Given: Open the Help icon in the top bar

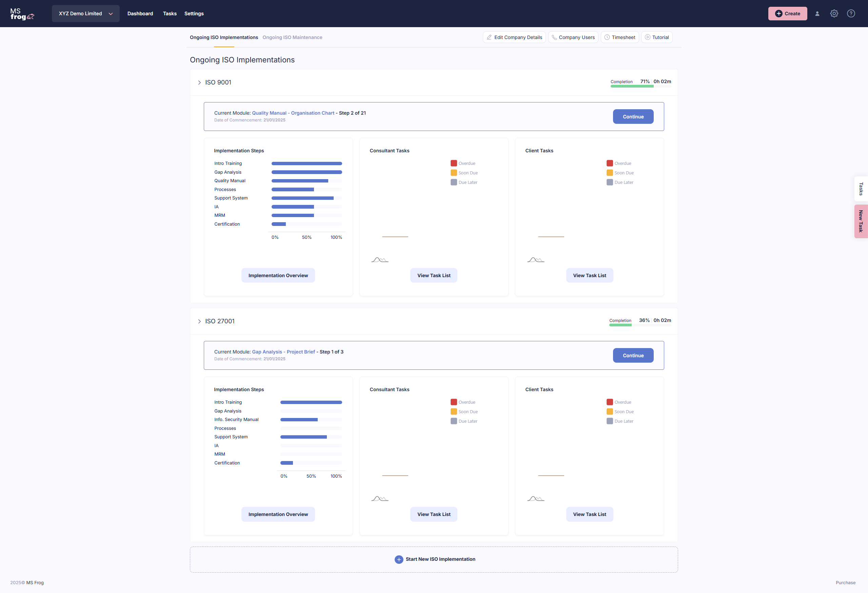Looking at the screenshot, I should [x=851, y=13].
